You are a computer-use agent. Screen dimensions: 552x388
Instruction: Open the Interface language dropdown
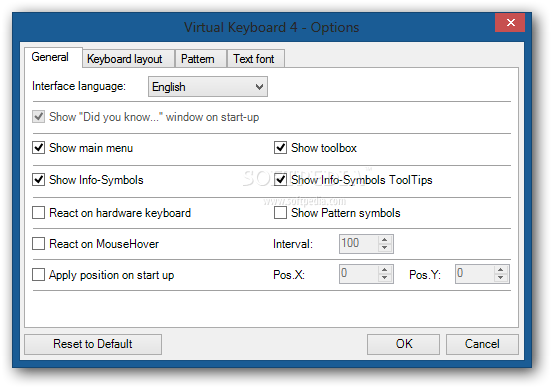point(208,87)
